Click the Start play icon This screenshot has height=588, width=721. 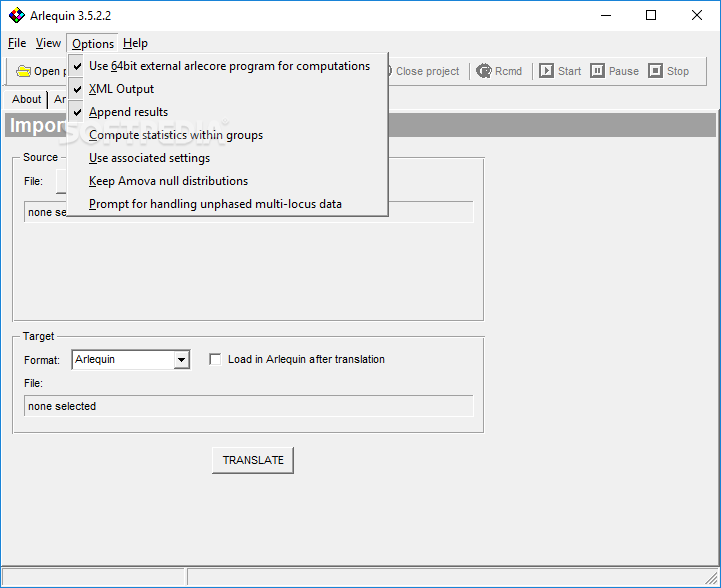point(546,71)
